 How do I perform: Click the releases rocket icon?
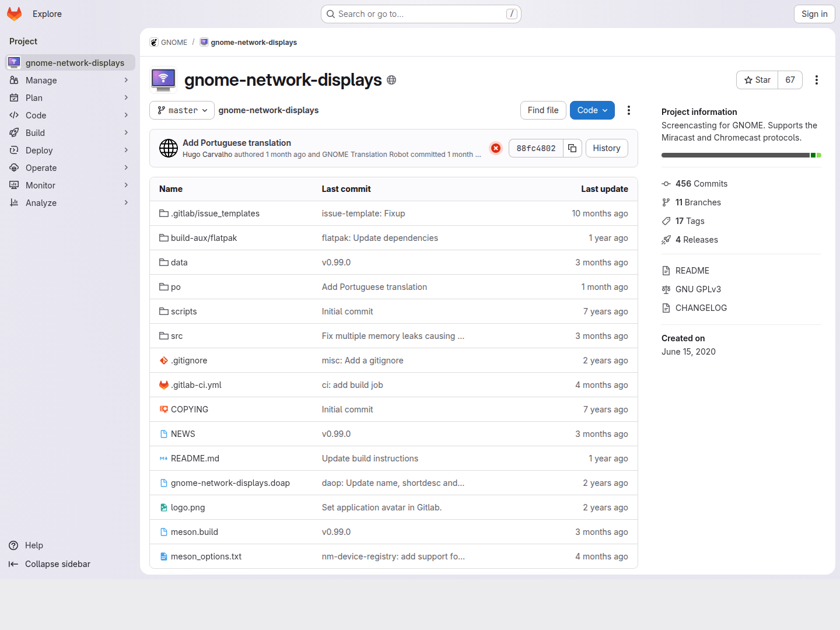pos(666,240)
